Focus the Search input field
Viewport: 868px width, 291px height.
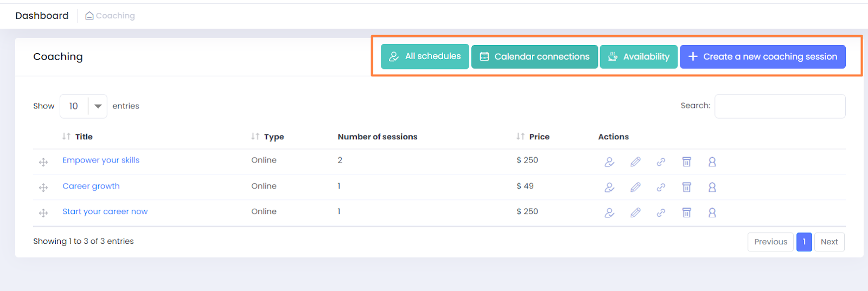(780, 106)
